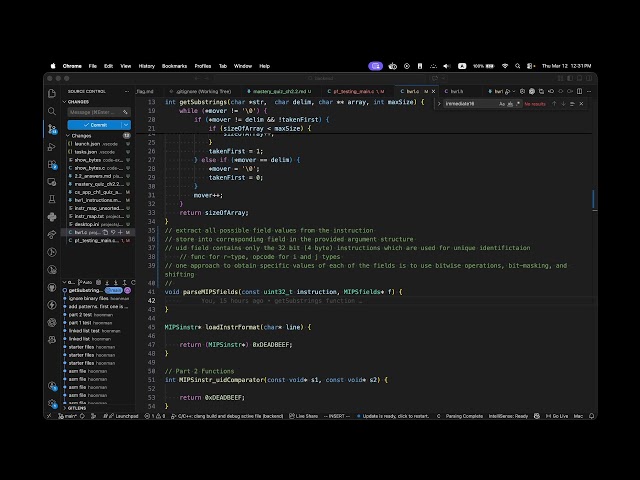Click Update is ready, click to restart

pyautogui.click(x=393, y=416)
